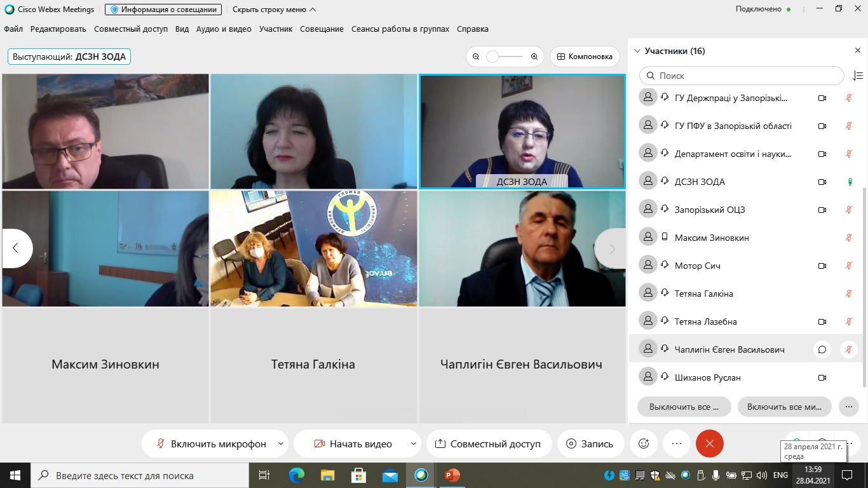The width and height of the screenshot is (868, 488).
Task: Open the sort participants list icon
Action: tap(857, 76)
